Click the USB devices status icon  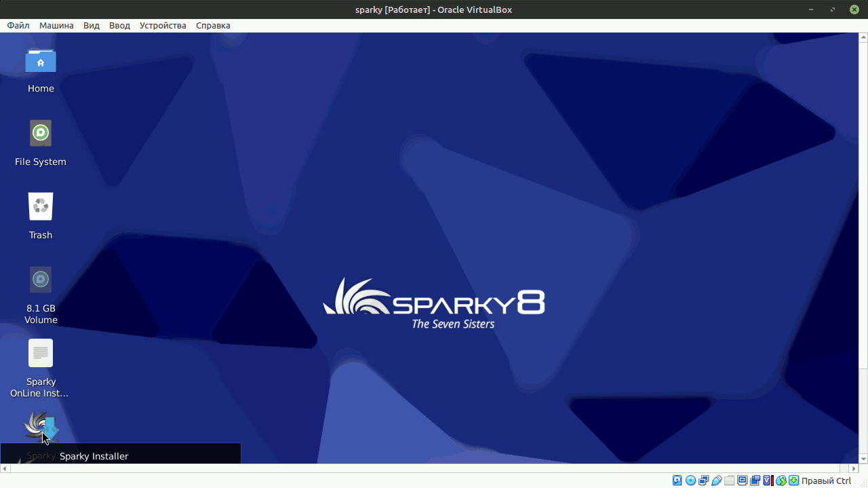pyautogui.click(x=716, y=481)
